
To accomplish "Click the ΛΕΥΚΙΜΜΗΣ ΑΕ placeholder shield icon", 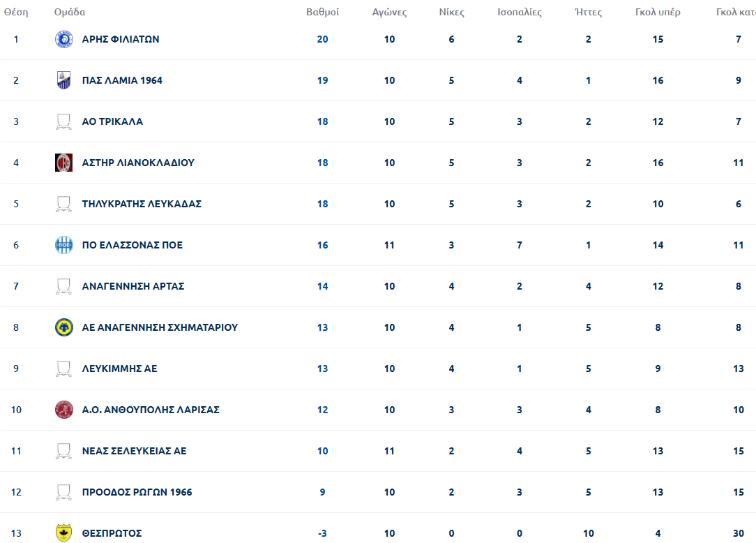I will click(63, 369).
